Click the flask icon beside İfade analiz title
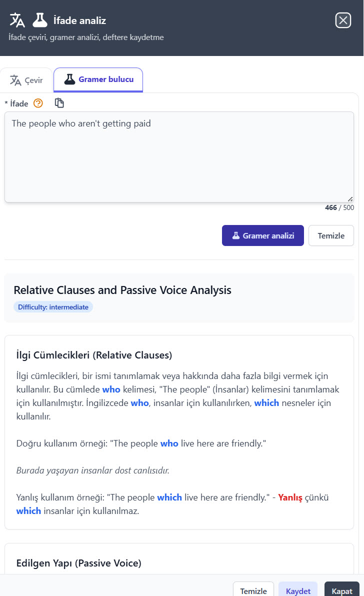Image resolution: width=364 pixels, height=596 pixels. pyautogui.click(x=40, y=20)
